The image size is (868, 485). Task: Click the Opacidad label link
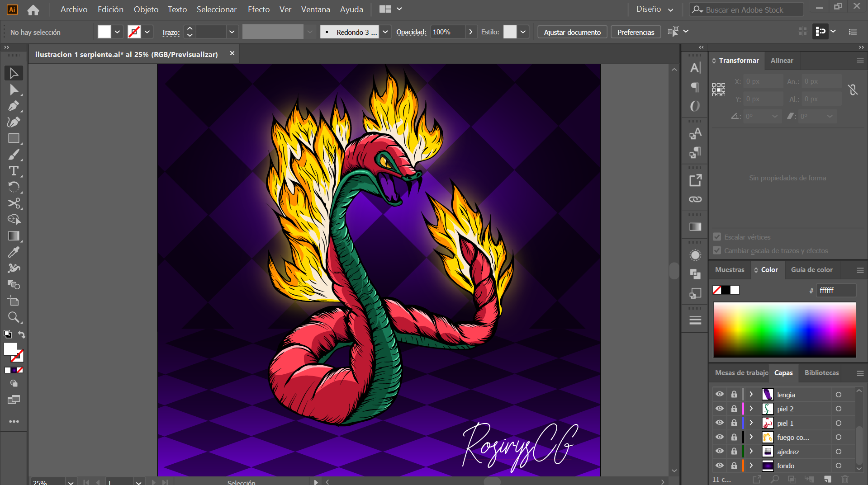coord(411,32)
